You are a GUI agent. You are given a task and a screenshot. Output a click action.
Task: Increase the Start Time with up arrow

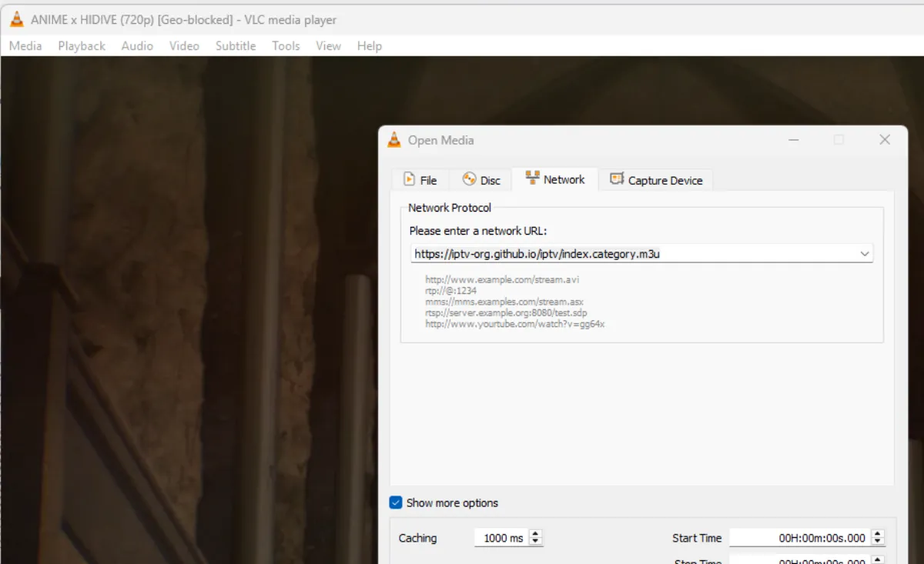[x=877, y=534]
